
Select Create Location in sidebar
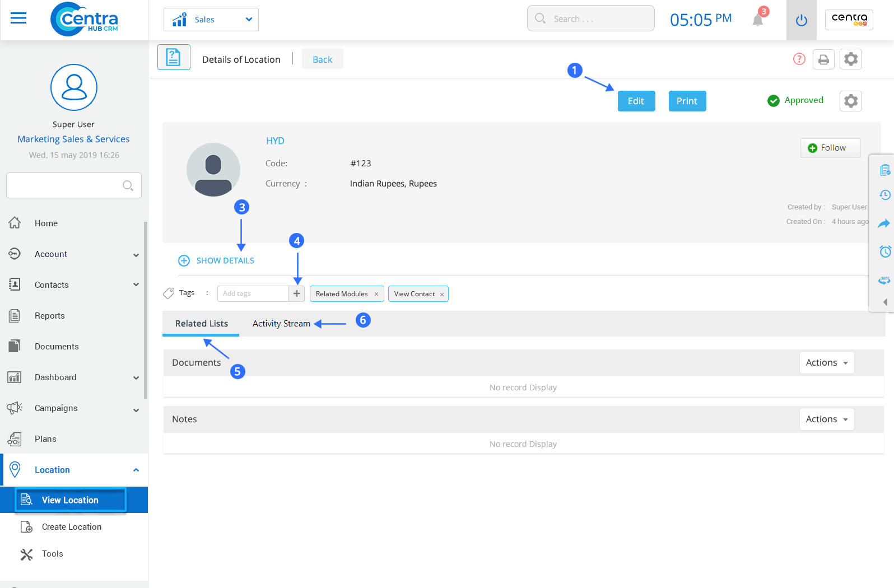pyautogui.click(x=72, y=527)
